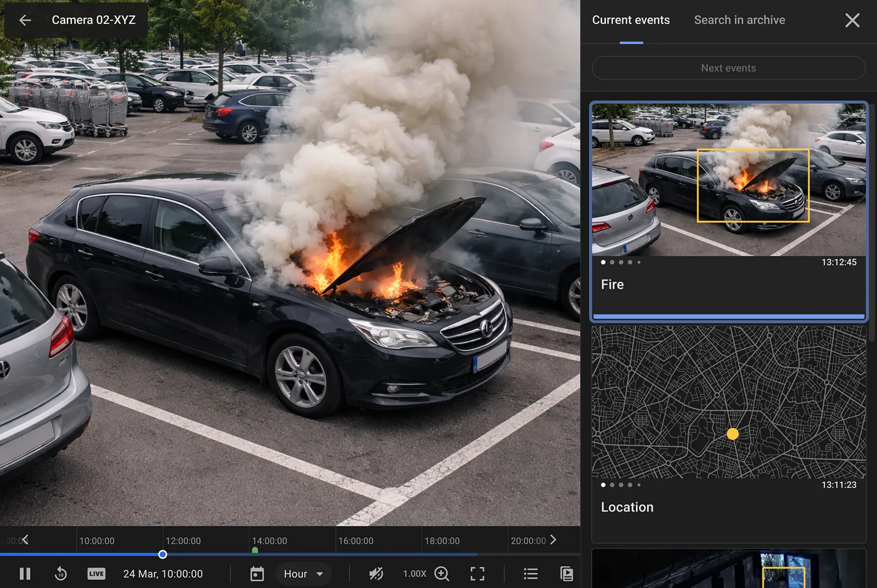877x588 pixels.
Task: Go back from Camera 02-XYZ view
Action: [25, 20]
